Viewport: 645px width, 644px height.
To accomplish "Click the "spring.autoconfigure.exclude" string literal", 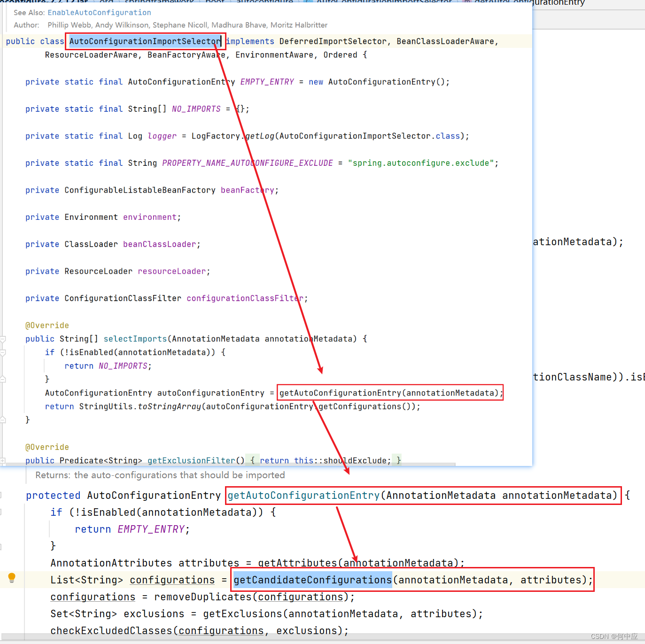I will coord(420,163).
